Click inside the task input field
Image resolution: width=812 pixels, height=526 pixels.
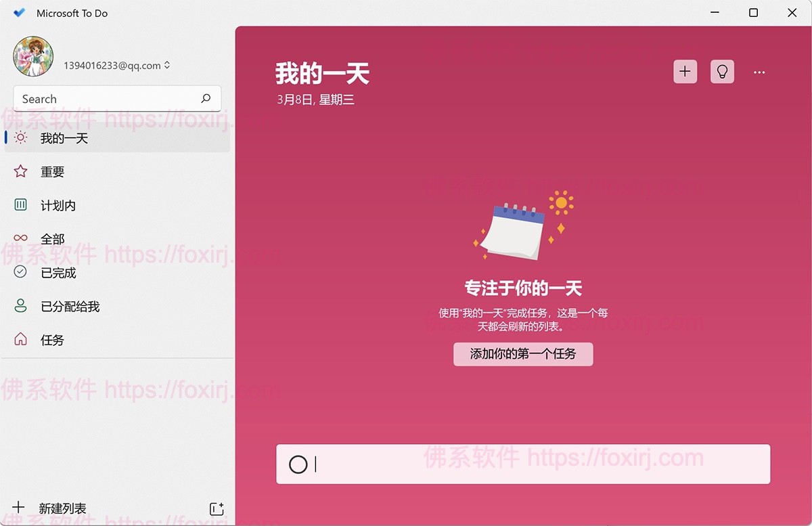point(474,464)
